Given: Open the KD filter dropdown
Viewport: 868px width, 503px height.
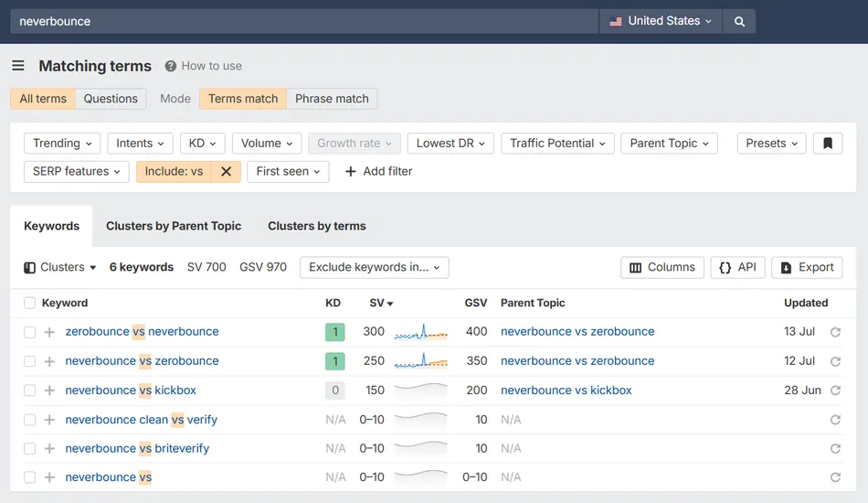Looking at the screenshot, I should pyautogui.click(x=202, y=144).
